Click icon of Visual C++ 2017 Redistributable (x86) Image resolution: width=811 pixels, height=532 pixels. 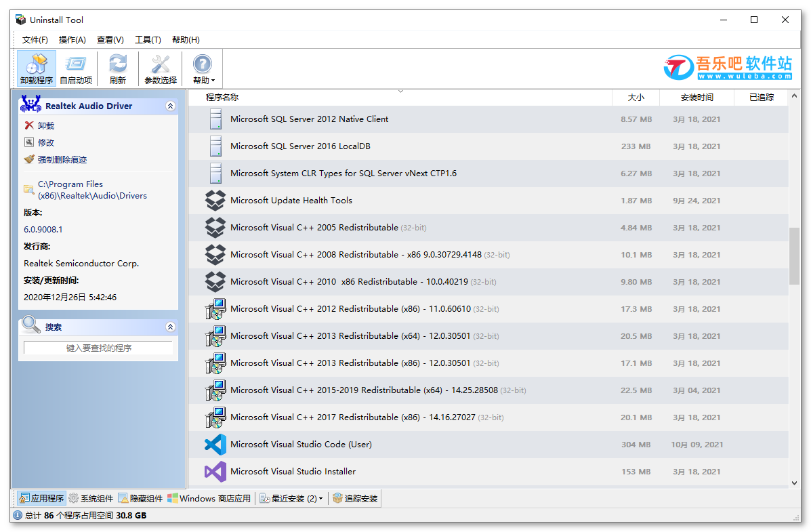215,417
